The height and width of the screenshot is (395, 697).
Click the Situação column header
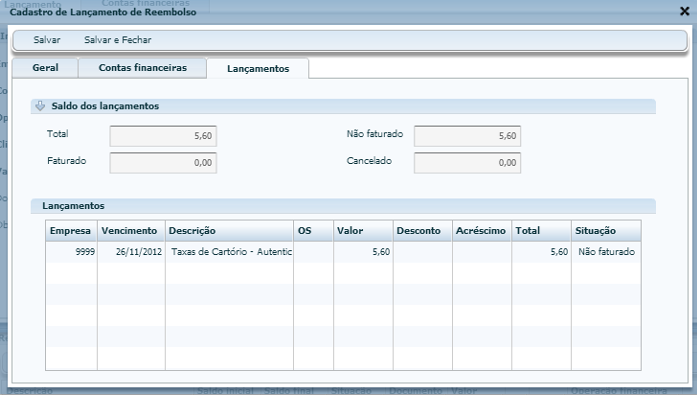[x=606, y=231]
